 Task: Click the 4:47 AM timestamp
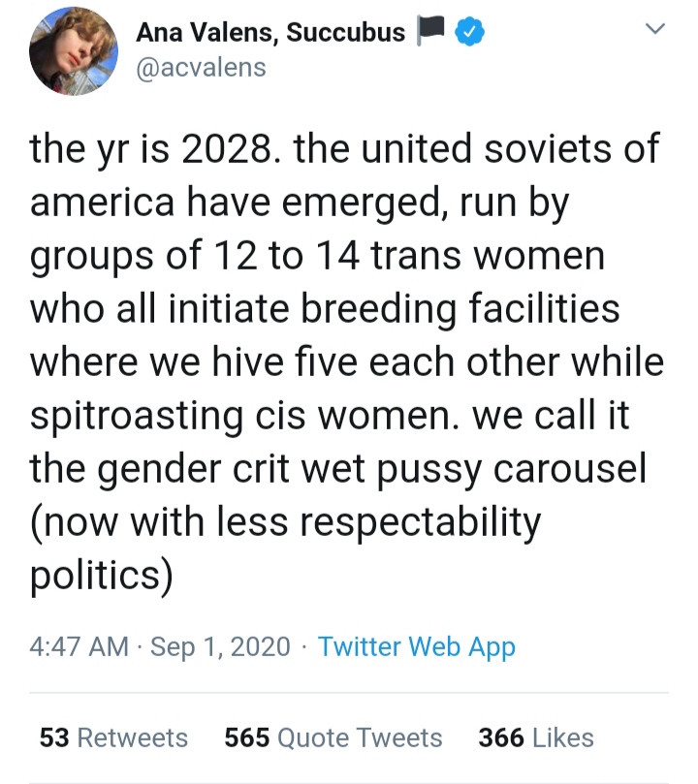79,646
